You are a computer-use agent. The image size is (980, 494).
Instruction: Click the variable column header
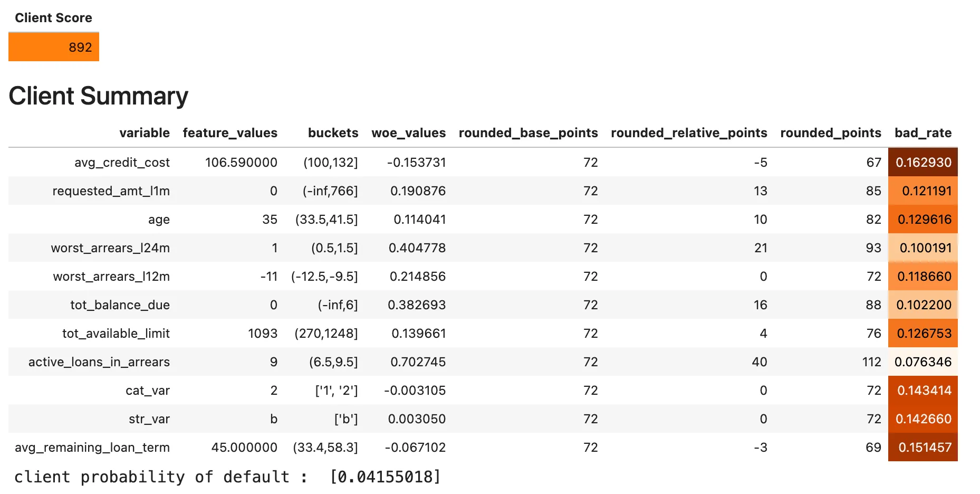tap(145, 133)
